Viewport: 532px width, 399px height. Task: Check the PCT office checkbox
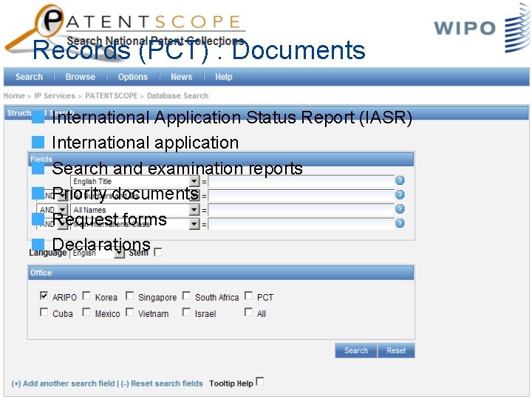tap(249, 296)
